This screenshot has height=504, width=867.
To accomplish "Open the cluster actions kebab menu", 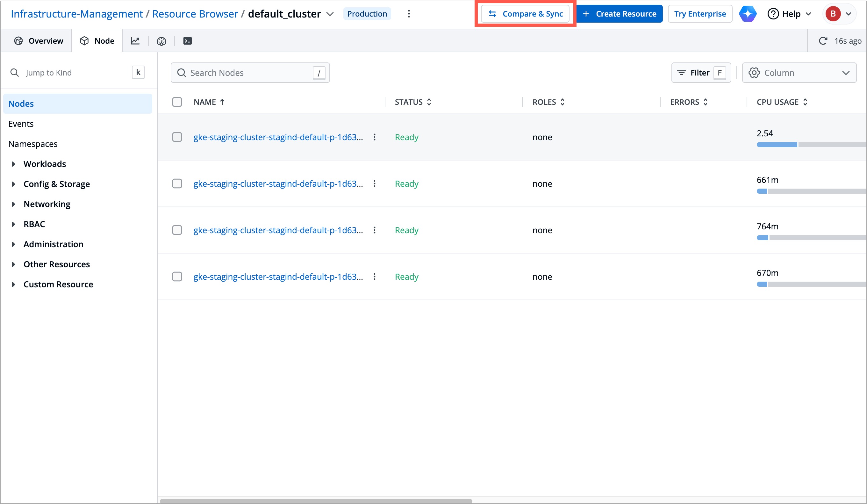I will pyautogui.click(x=409, y=14).
